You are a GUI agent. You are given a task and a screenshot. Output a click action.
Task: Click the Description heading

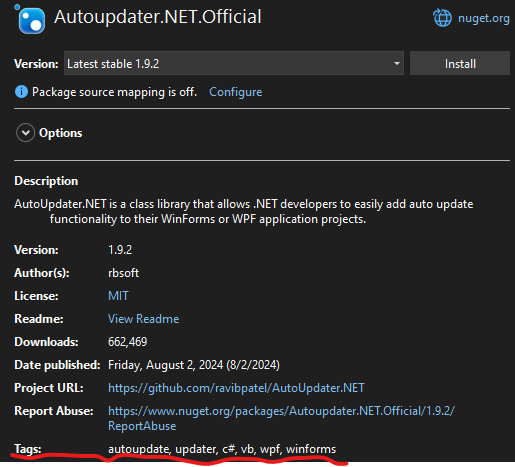(x=46, y=181)
